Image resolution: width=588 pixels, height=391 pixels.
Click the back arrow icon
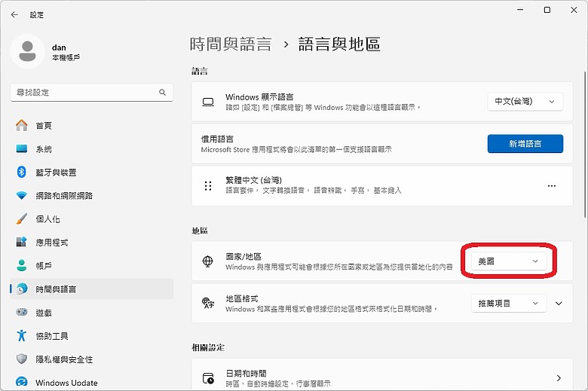coord(14,14)
